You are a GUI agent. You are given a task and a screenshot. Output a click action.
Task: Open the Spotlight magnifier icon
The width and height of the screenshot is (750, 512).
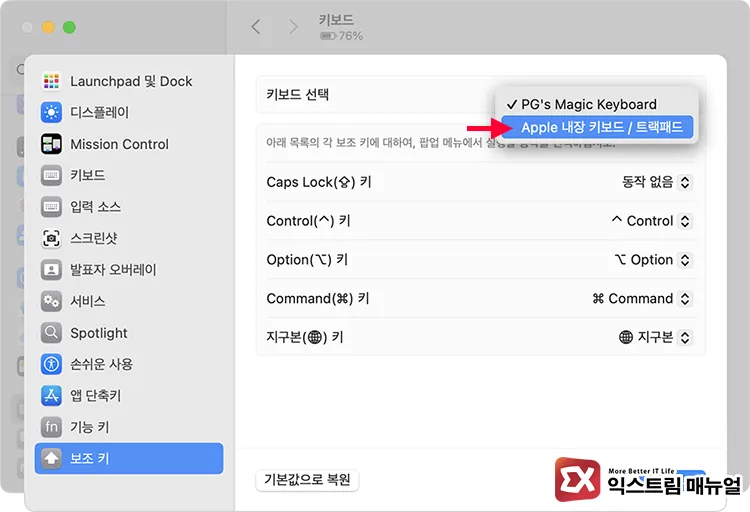point(51,333)
